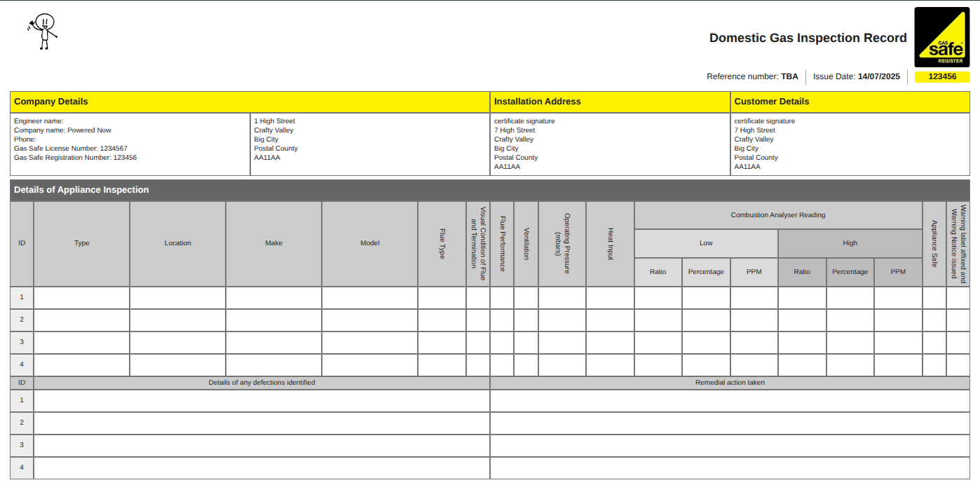The width and height of the screenshot is (980, 499).
Task: Click the High reading sub-header
Action: click(850, 243)
